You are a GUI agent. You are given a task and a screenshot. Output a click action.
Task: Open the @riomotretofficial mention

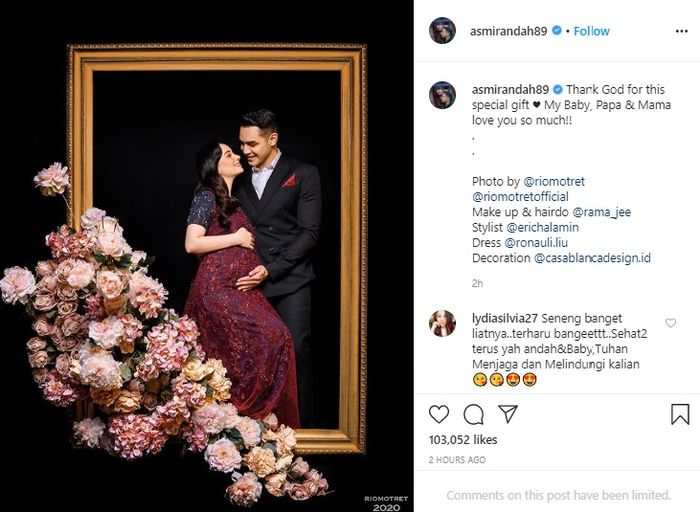[x=520, y=197]
